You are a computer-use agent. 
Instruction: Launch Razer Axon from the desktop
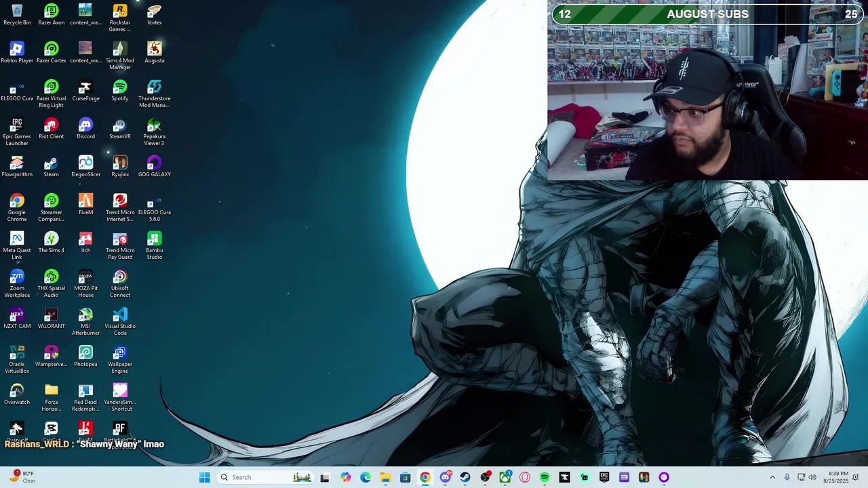tap(51, 15)
